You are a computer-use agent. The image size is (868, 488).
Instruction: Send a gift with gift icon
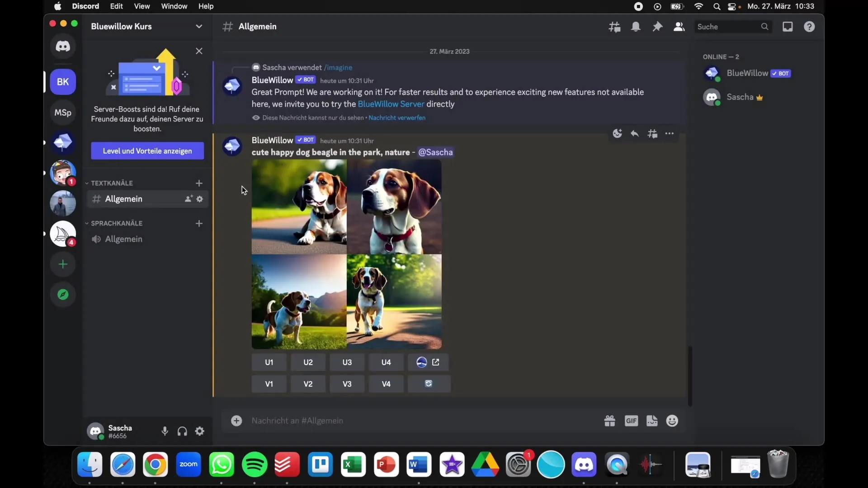pyautogui.click(x=609, y=421)
